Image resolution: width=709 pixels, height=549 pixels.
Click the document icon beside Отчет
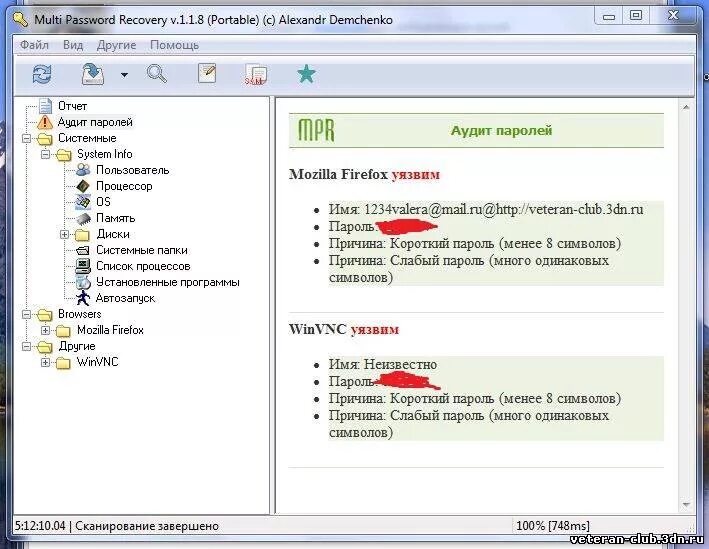pyautogui.click(x=45, y=106)
